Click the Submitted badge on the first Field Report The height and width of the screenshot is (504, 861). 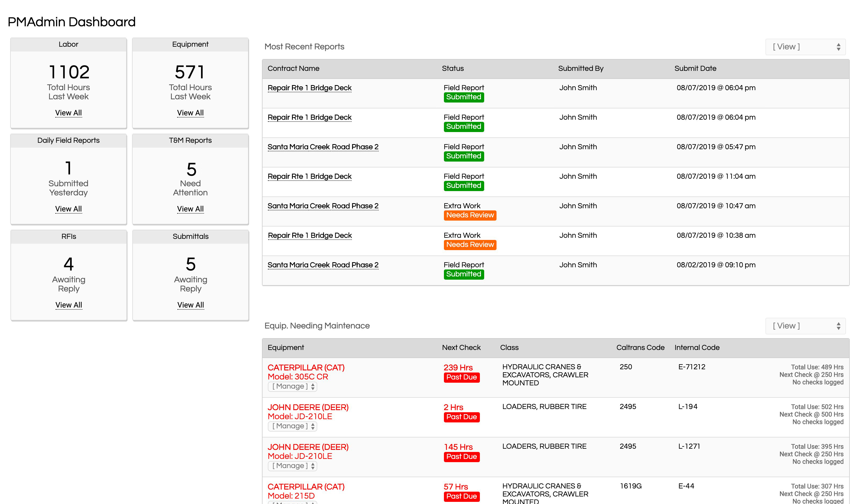pos(464,97)
